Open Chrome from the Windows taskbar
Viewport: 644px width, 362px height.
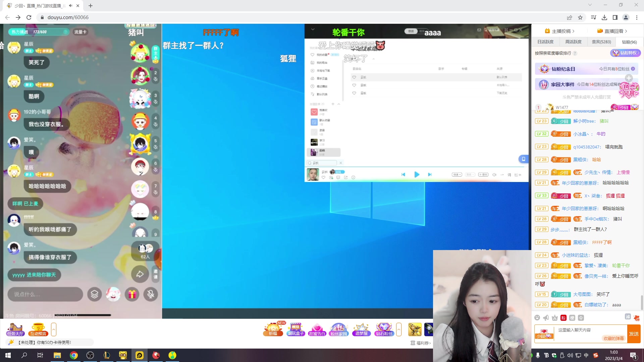[74, 355]
